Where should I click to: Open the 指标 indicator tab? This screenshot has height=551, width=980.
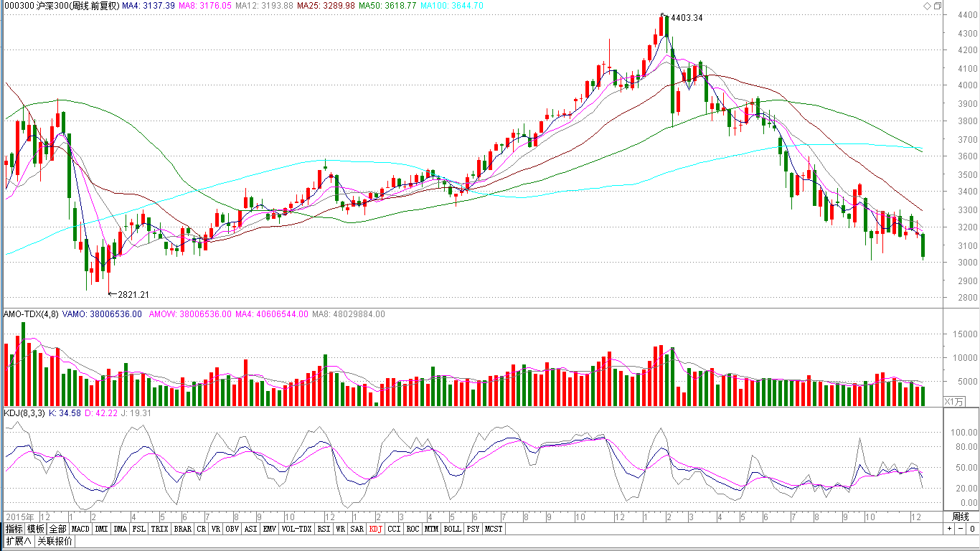(x=14, y=529)
